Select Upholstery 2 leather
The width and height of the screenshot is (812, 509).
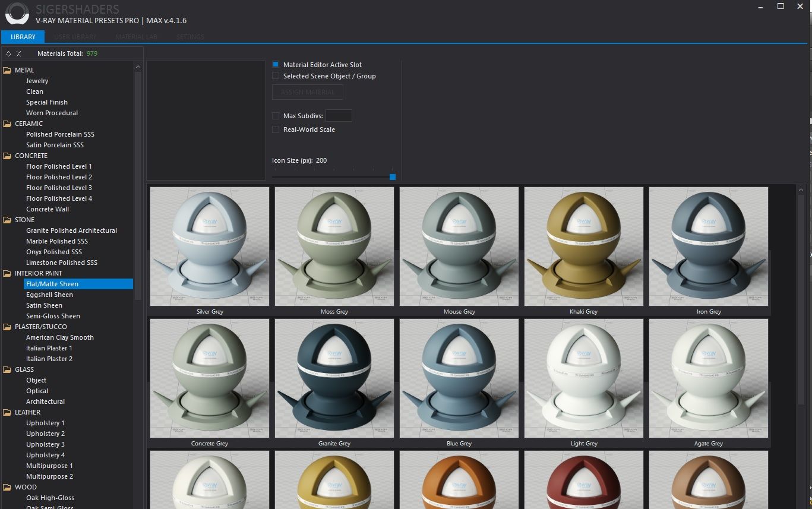click(46, 434)
